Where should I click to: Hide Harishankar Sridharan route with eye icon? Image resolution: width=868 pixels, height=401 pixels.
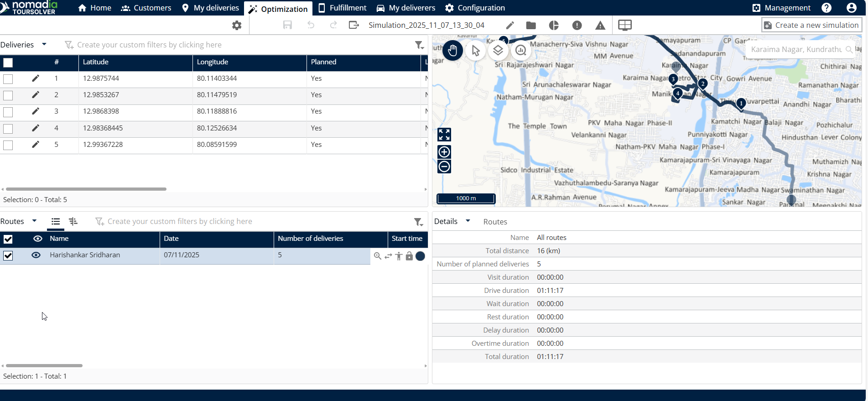coord(36,255)
